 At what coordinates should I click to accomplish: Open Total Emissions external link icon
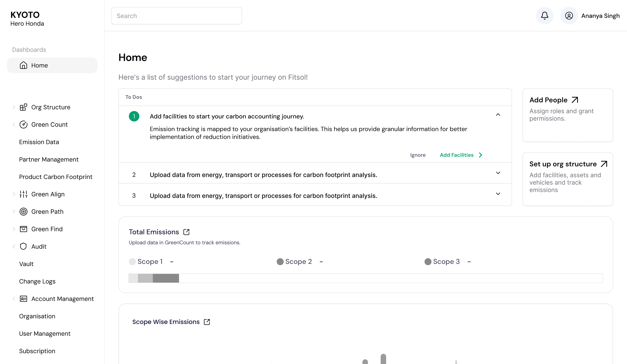186,232
